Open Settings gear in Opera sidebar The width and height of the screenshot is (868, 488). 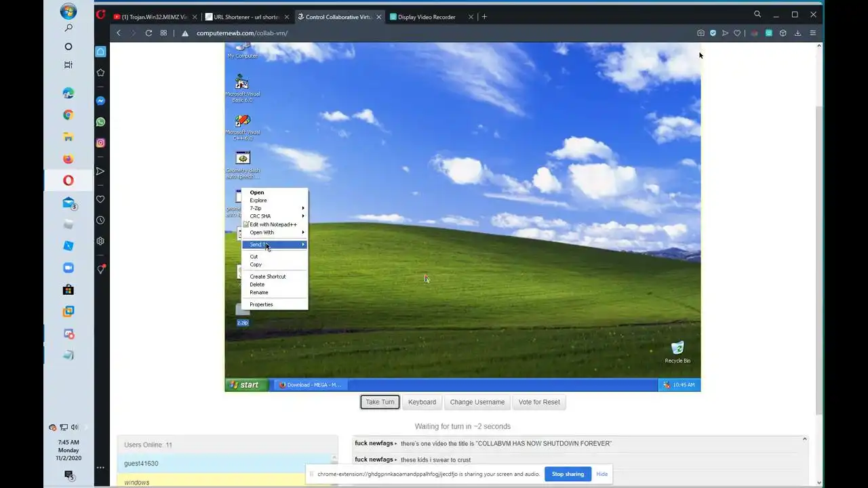pos(100,241)
